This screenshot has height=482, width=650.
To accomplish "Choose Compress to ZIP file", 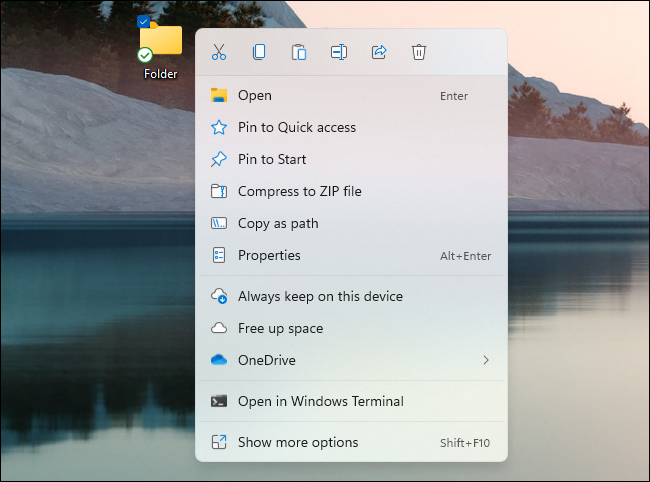I will click(x=300, y=192).
